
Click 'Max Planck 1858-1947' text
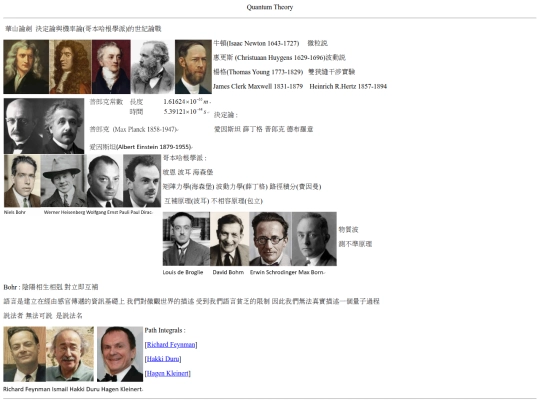[x=145, y=129]
